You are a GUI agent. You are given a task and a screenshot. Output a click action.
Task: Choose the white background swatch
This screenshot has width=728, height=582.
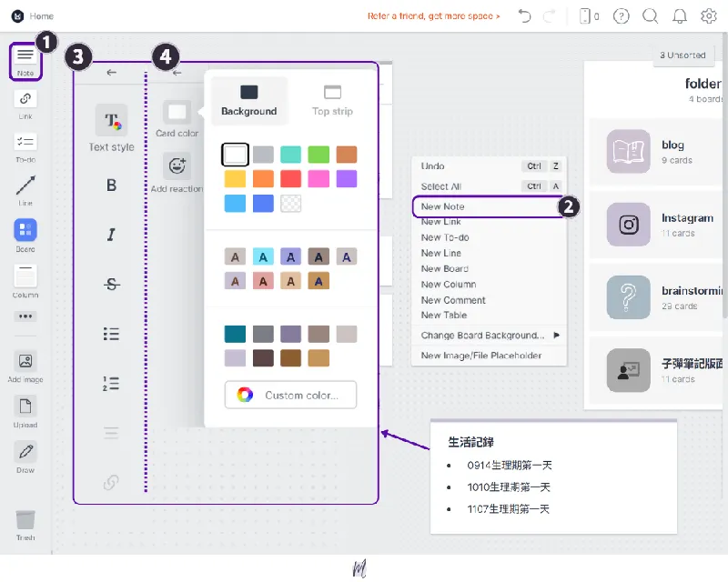click(x=236, y=155)
